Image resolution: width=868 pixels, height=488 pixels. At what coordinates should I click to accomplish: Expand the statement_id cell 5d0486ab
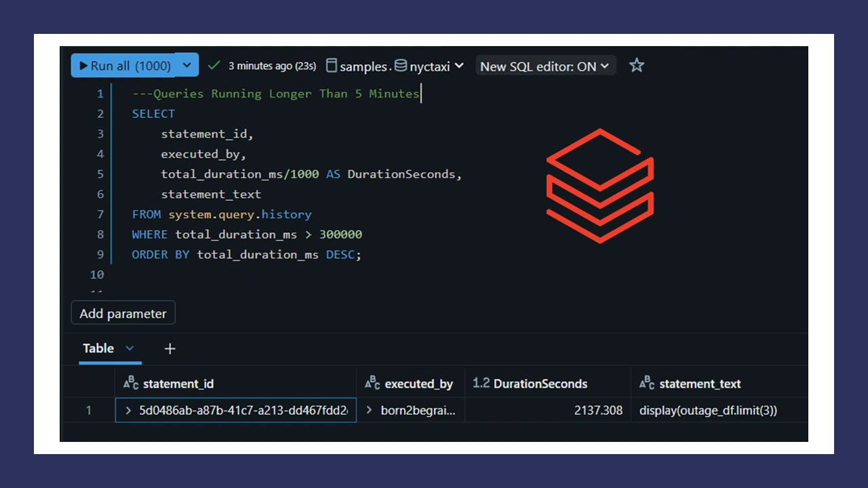point(129,410)
